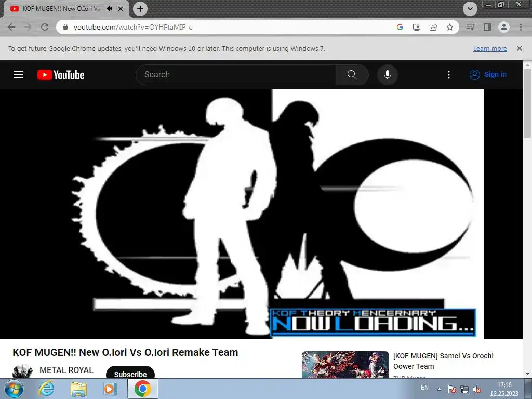Open tab search dropdown arrow
The width and height of the screenshot is (532, 399).
[470, 9]
